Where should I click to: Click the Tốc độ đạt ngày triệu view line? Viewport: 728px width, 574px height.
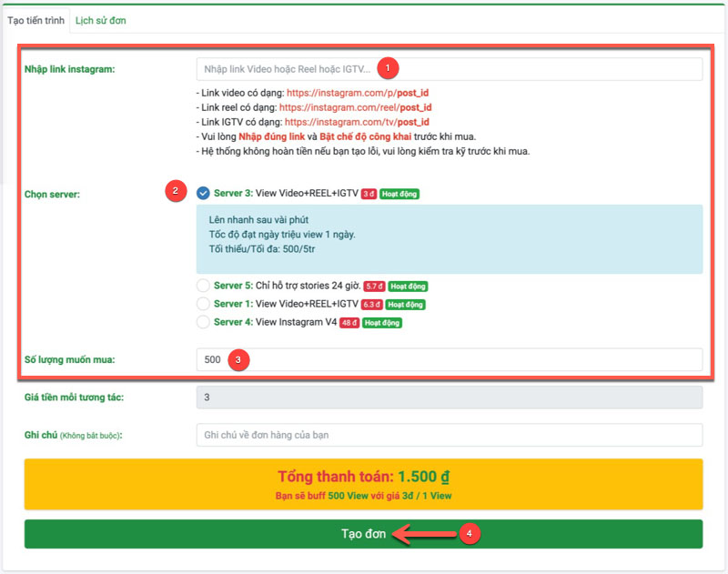coord(282,235)
